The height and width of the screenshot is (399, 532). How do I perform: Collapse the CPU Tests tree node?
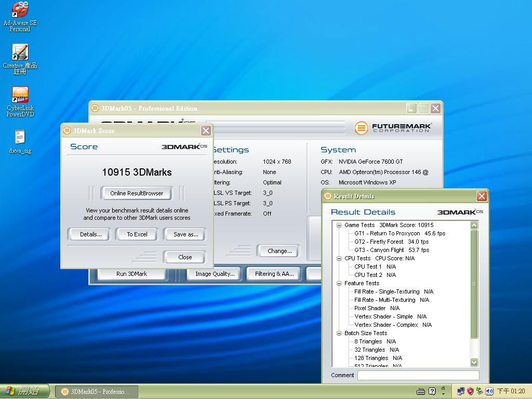339,258
